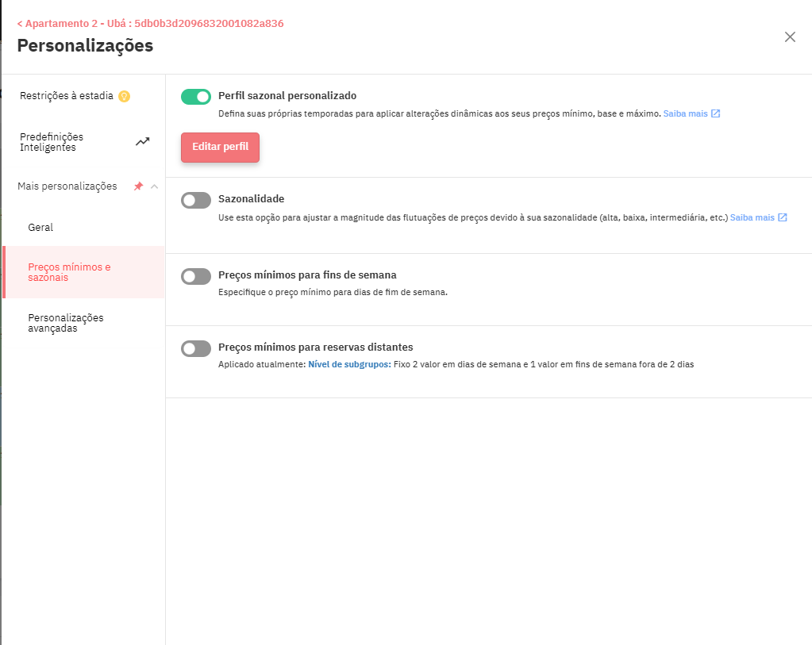Select Preços mínimos e sazonais menu item
This screenshot has width=812, height=645.
point(83,272)
